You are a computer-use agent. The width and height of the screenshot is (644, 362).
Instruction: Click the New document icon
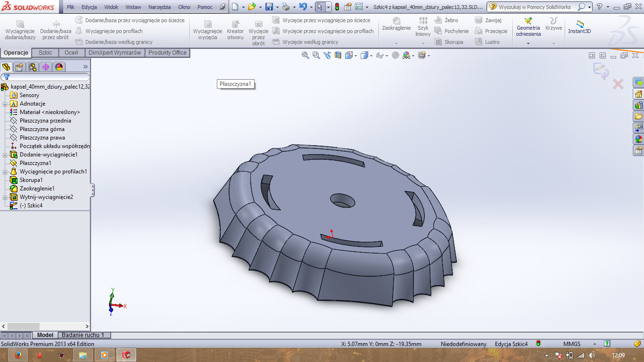point(235,7)
